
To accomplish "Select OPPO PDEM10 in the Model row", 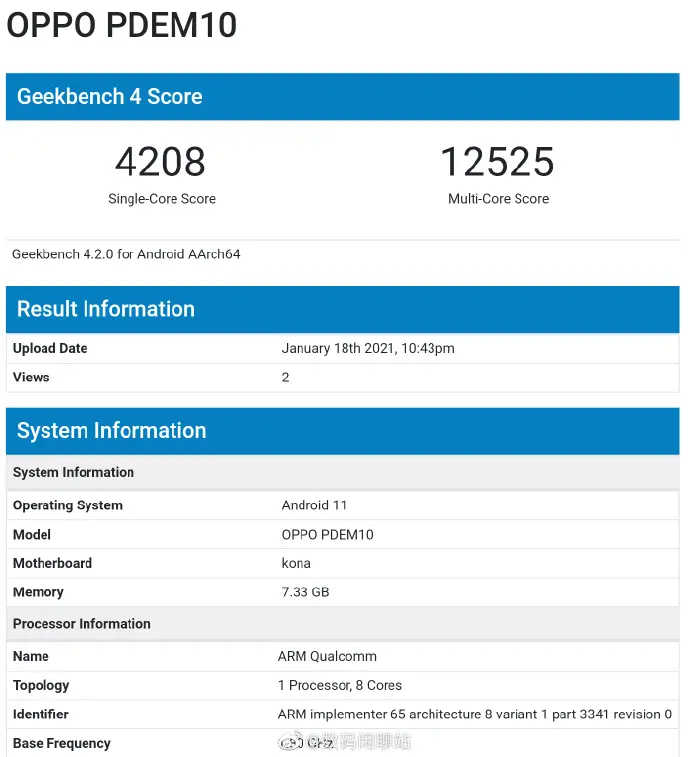I will (x=327, y=534).
